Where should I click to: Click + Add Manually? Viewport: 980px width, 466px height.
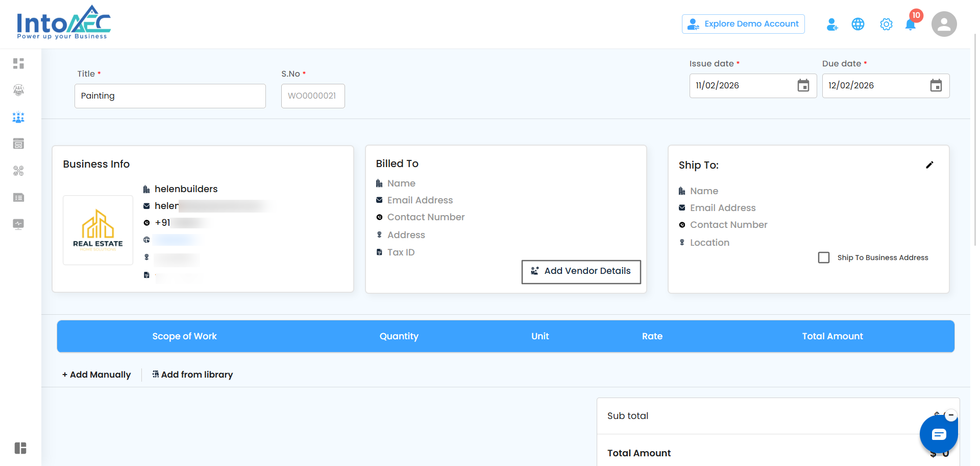click(96, 375)
